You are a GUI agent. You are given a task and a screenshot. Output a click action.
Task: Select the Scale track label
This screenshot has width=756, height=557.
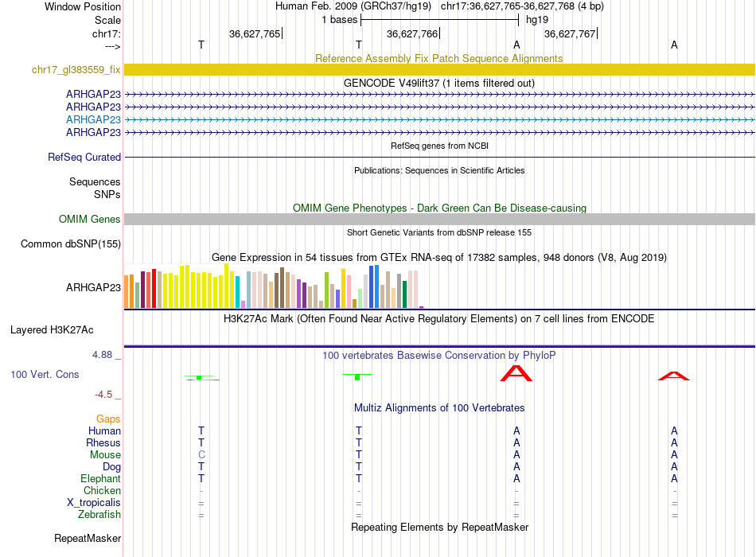107,20
